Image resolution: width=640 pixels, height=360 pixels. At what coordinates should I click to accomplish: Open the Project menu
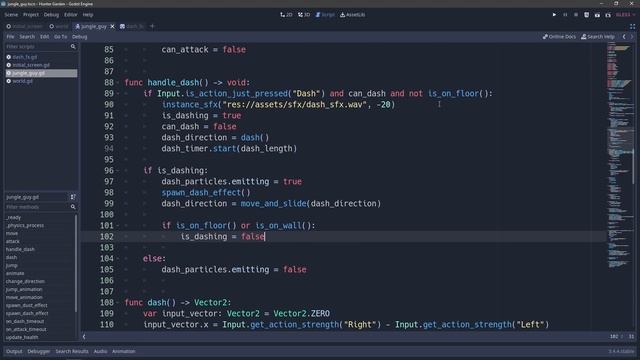coord(31,15)
